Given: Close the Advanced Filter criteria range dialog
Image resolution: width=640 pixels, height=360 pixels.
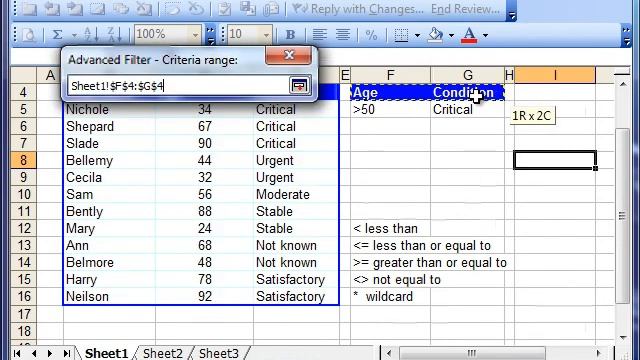Looking at the screenshot, I should pos(289,55).
